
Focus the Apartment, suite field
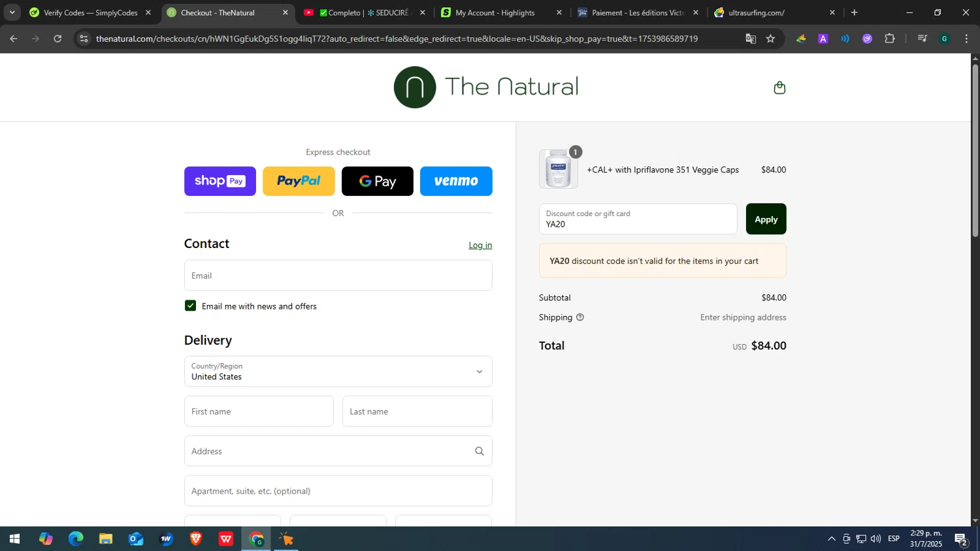coord(338,491)
